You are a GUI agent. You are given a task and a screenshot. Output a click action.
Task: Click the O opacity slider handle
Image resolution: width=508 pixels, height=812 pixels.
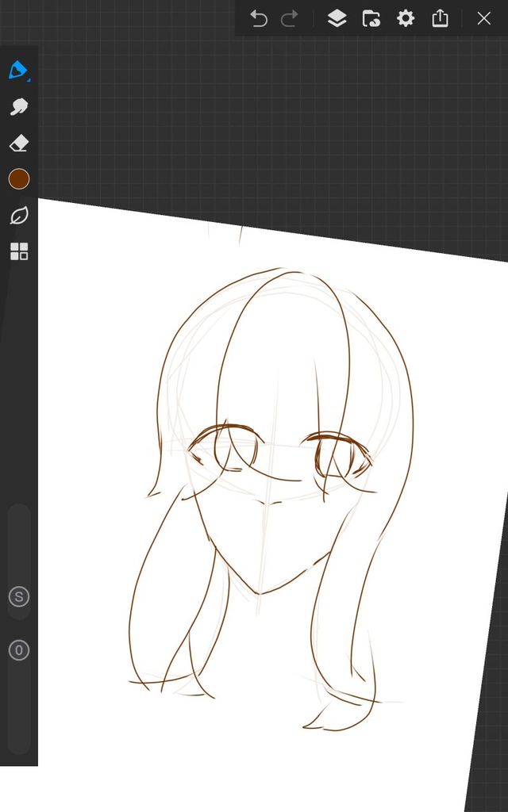pos(18,651)
